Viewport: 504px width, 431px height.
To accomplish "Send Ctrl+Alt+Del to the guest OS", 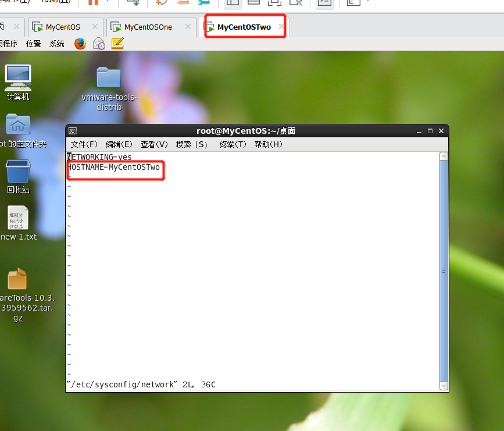I will (133, 4).
